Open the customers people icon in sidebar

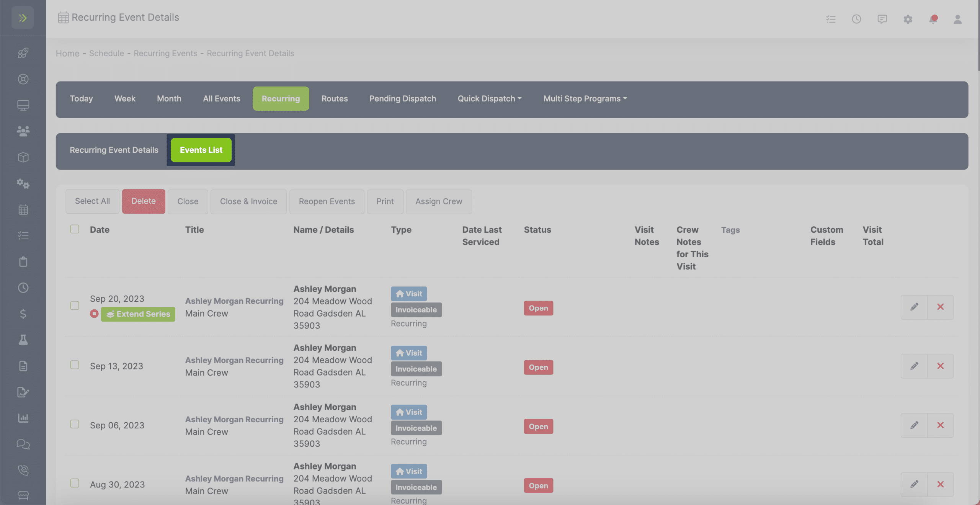tap(23, 131)
